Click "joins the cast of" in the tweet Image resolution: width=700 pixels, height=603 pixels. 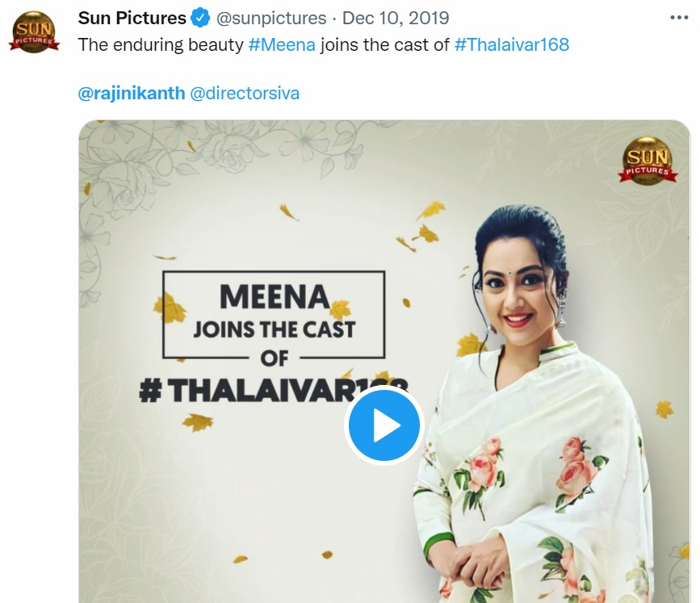(384, 44)
